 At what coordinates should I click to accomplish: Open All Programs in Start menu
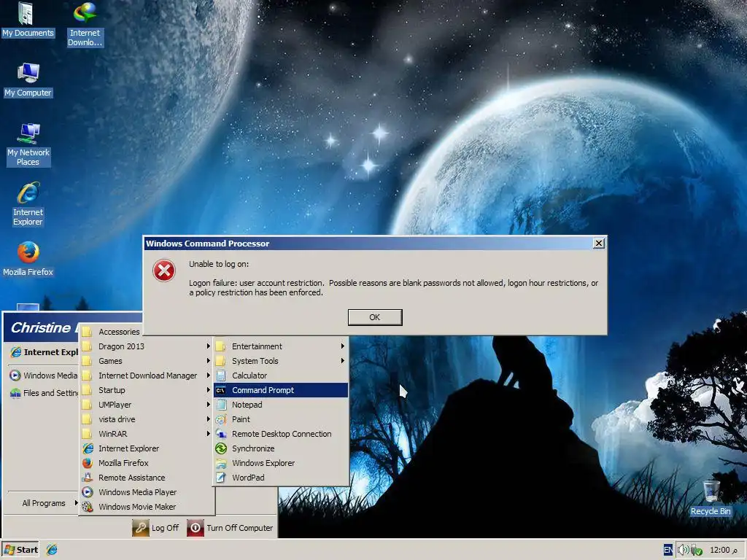pyautogui.click(x=43, y=503)
